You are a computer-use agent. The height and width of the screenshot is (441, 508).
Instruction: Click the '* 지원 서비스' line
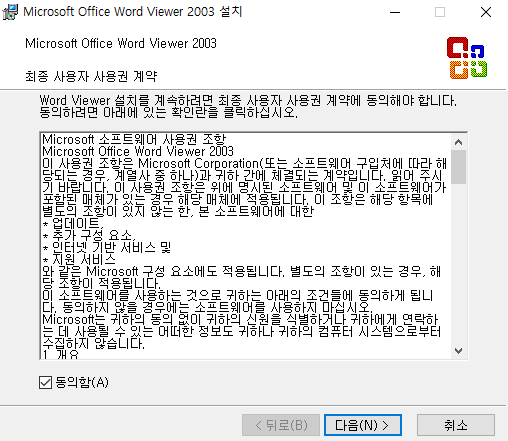pyautogui.click(x=79, y=259)
